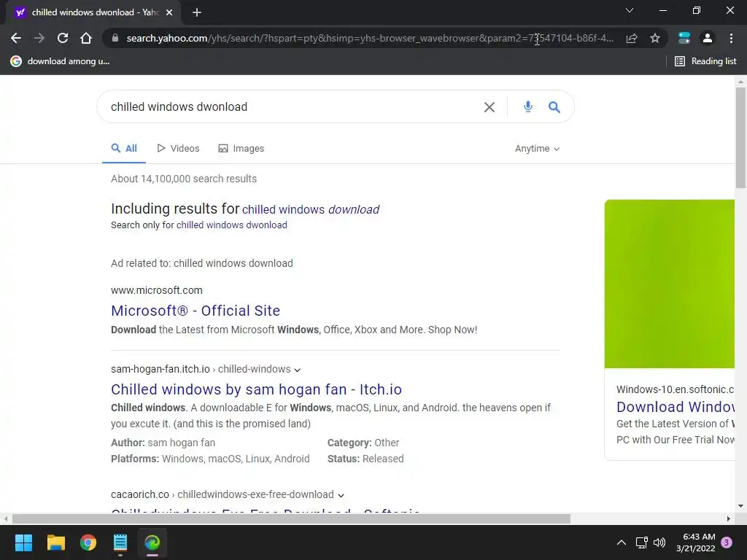Screen dimensions: 747x560
Task: Click the scroll down arrow
Action: (x=740, y=506)
